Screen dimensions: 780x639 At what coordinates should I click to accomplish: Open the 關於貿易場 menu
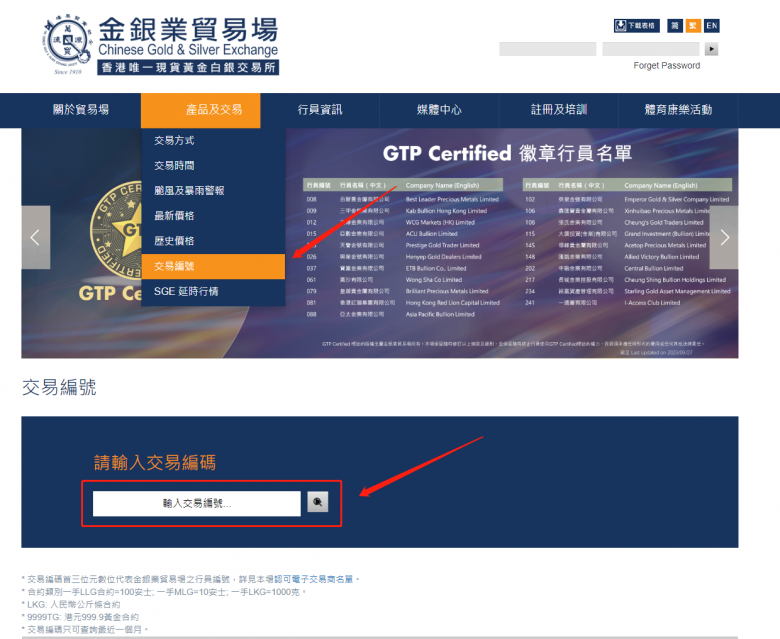(x=81, y=110)
